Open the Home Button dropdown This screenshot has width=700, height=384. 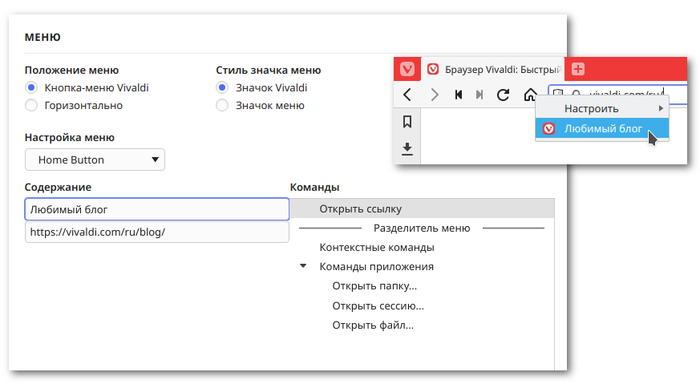point(95,160)
